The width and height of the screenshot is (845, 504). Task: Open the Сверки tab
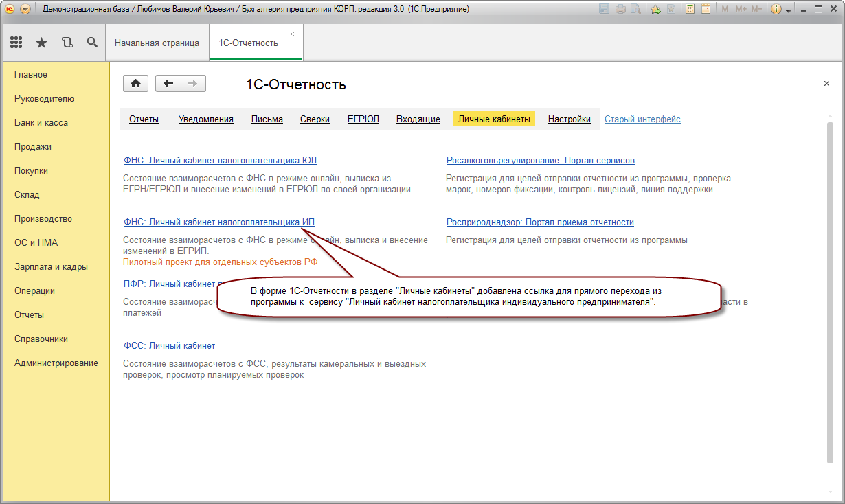point(315,119)
